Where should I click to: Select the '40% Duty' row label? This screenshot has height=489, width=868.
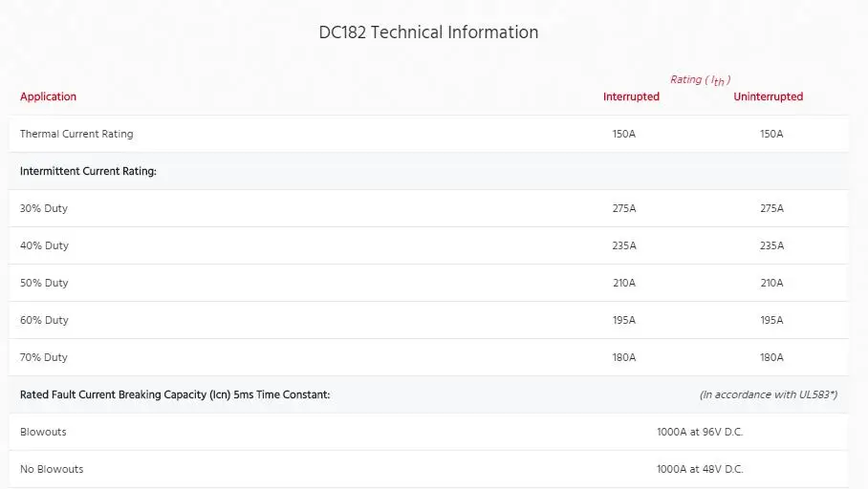pyautogui.click(x=44, y=245)
